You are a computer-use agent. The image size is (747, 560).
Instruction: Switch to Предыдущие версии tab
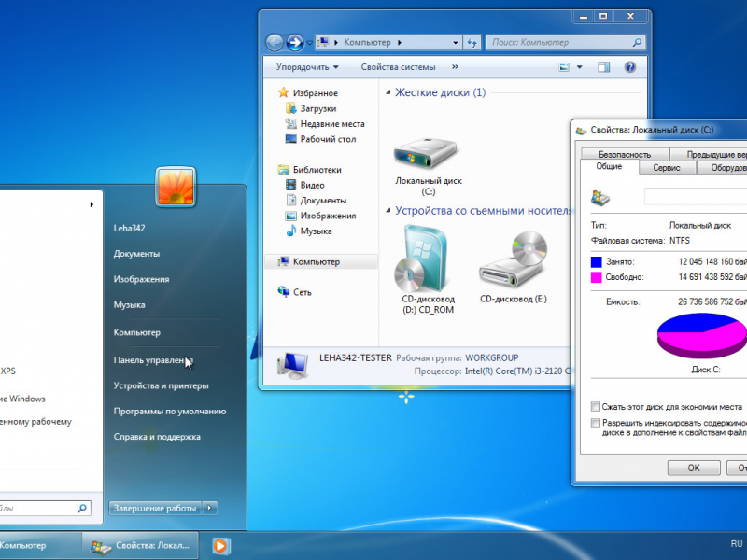click(x=709, y=154)
